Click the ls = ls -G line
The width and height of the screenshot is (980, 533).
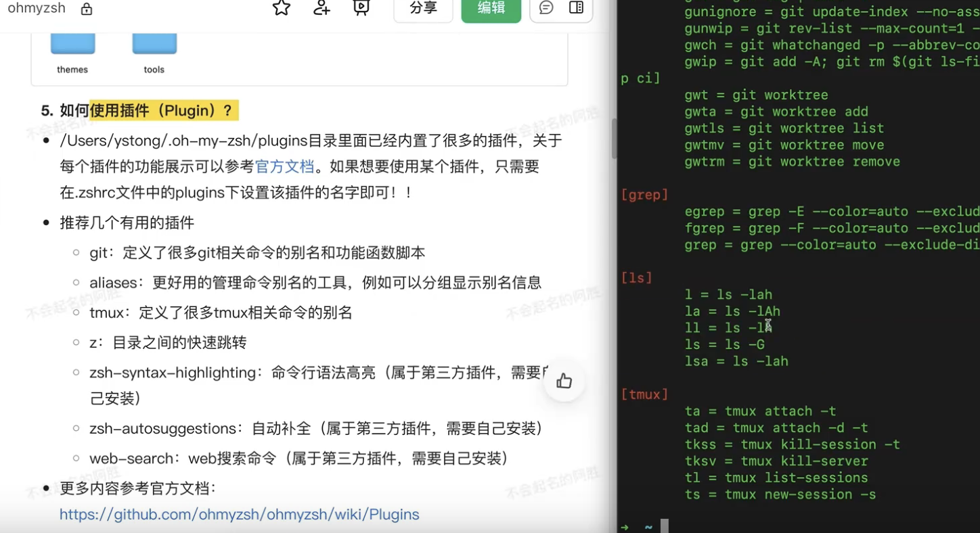pyautogui.click(x=724, y=345)
